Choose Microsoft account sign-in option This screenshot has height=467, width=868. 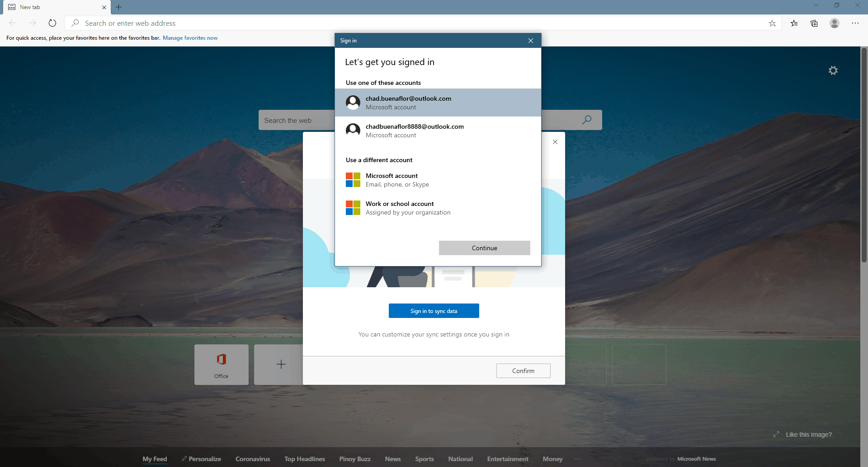click(438, 180)
